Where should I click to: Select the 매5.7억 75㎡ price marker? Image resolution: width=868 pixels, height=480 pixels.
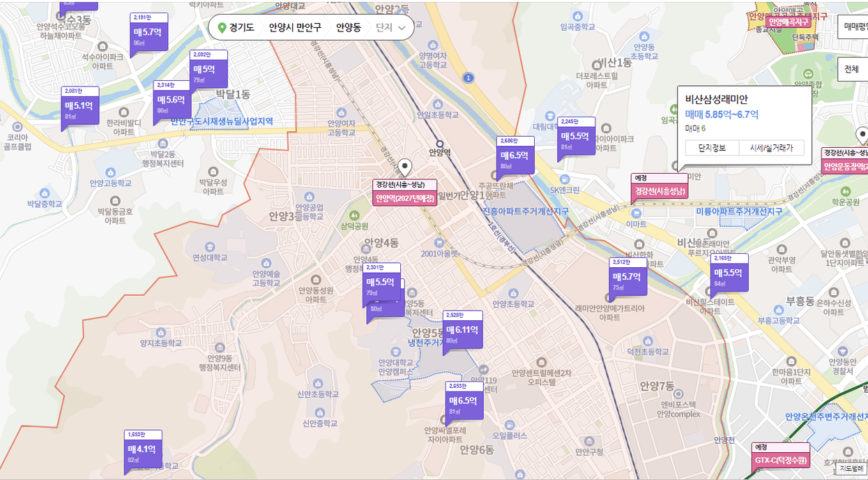click(x=627, y=278)
